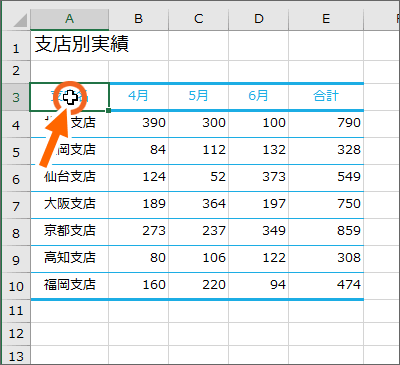Viewport: 400px width, 365px height.
Task: Select row 8 header
Action: [x=16, y=232]
